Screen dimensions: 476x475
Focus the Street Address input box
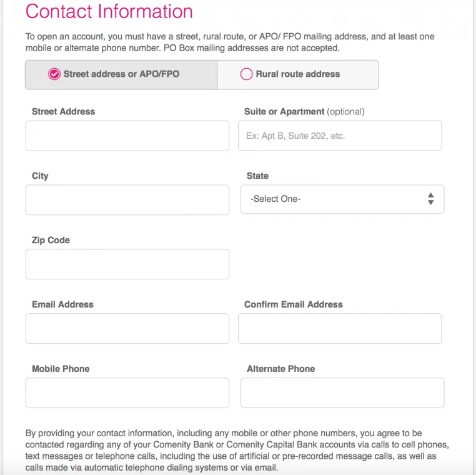click(x=127, y=136)
